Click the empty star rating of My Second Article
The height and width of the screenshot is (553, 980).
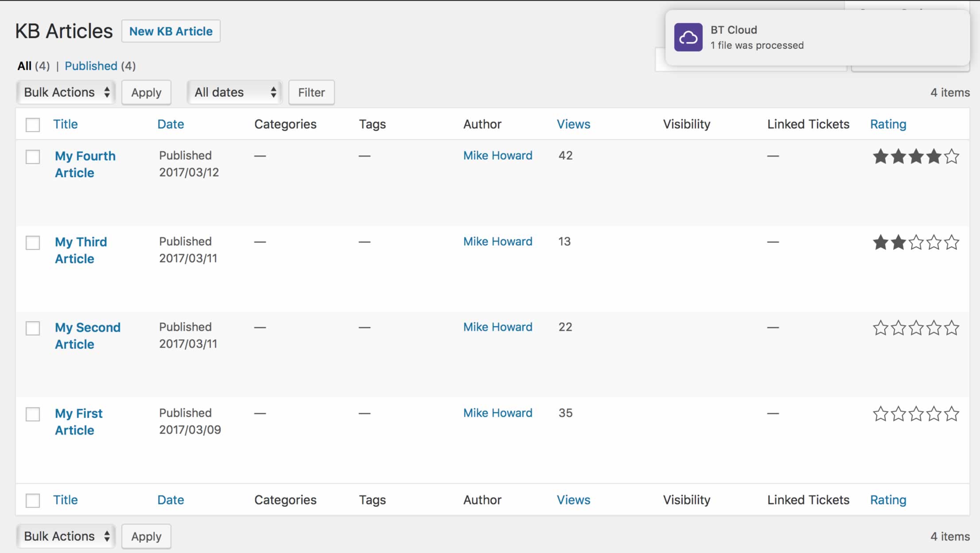click(x=915, y=328)
